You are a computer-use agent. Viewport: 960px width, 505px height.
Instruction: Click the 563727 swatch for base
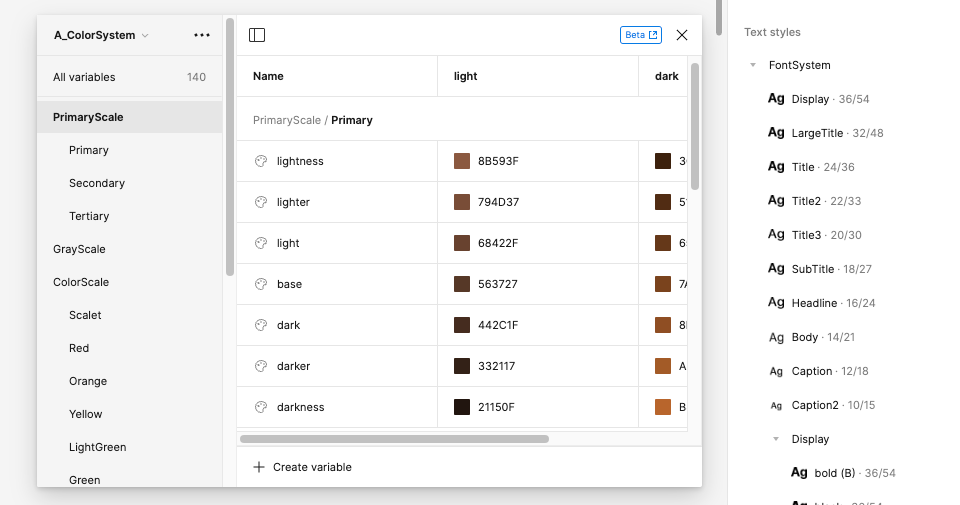coord(462,284)
